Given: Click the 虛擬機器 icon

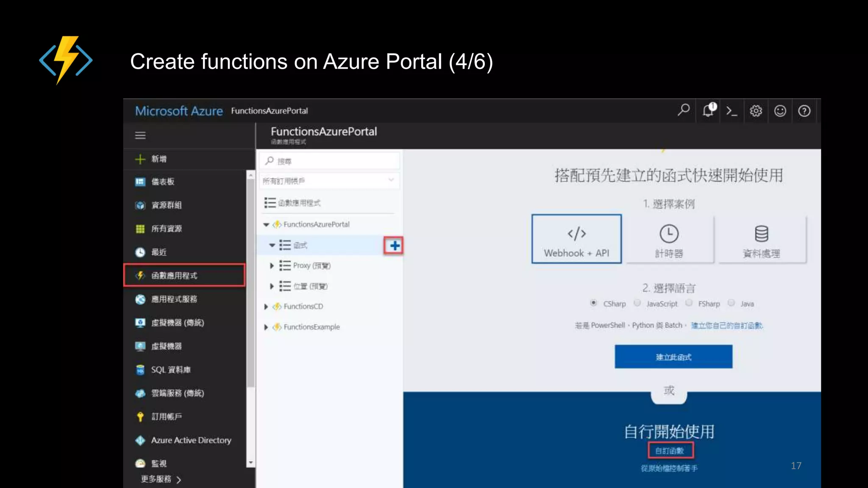Looking at the screenshot, I should coord(140,346).
